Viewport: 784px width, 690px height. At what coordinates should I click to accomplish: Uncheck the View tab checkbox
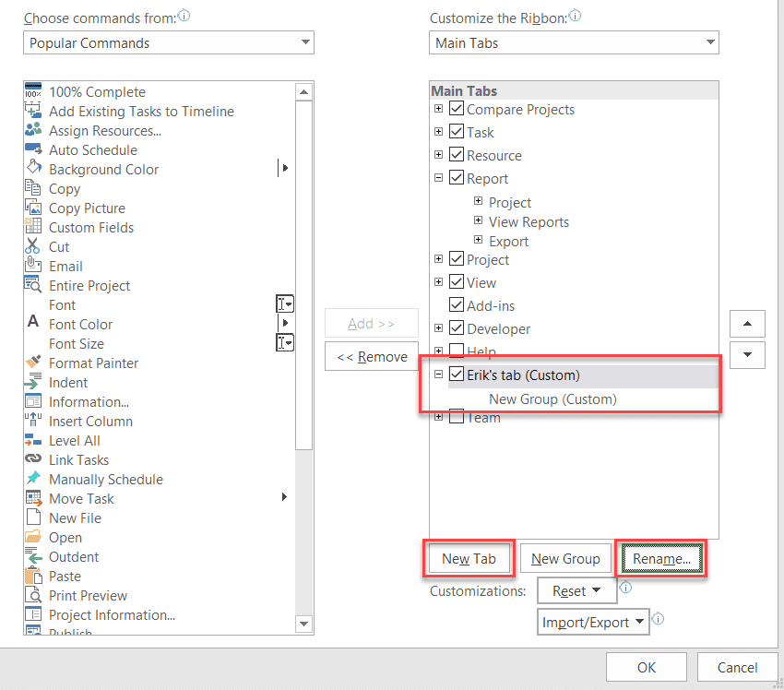click(457, 281)
